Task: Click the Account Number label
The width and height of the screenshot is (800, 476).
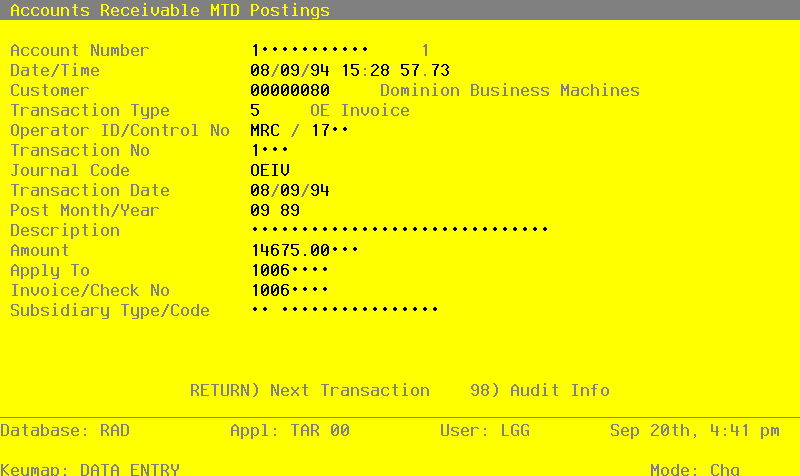Action: point(80,50)
